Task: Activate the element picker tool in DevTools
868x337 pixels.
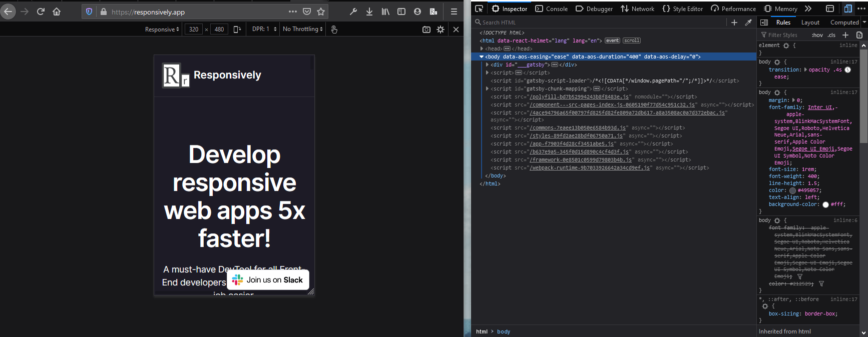Action: pyautogui.click(x=479, y=8)
